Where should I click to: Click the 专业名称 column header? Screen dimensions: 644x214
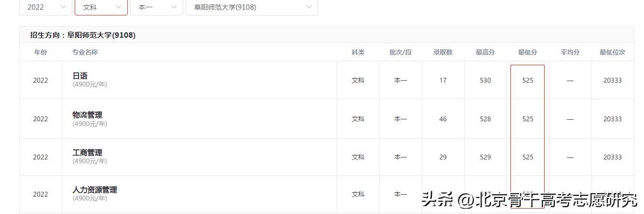85,52
